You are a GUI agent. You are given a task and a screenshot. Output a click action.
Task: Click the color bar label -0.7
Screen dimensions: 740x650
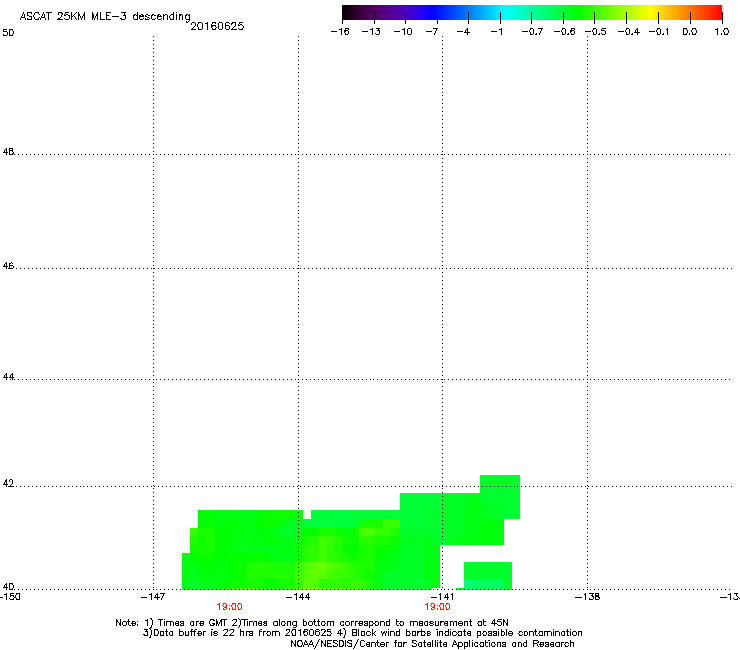[x=532, y=32]
